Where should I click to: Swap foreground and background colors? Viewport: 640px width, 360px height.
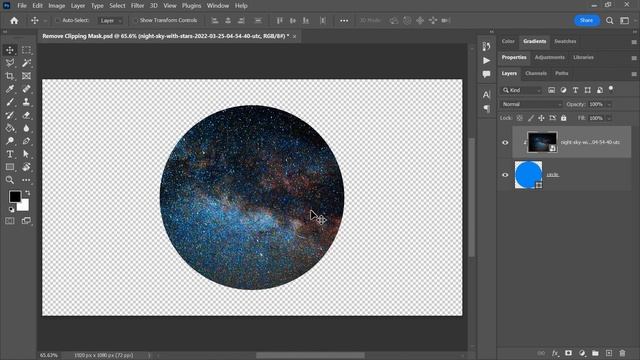coord(28,193)
